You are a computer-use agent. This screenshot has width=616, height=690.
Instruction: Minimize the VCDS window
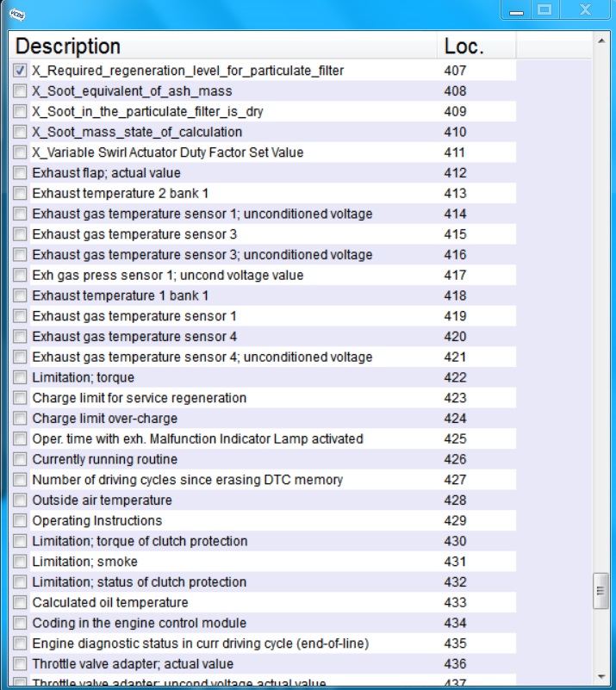click(516, 9)
